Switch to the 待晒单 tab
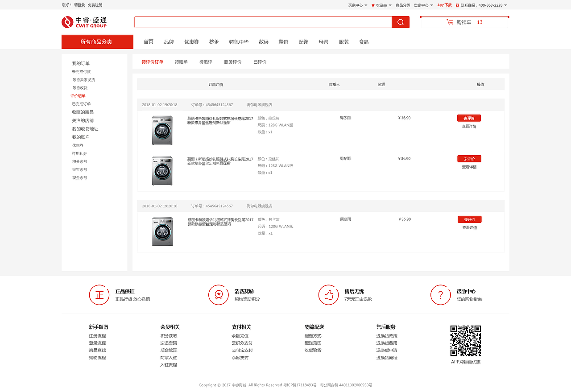This screenshot has width=571, height=392. coord(181,62)
